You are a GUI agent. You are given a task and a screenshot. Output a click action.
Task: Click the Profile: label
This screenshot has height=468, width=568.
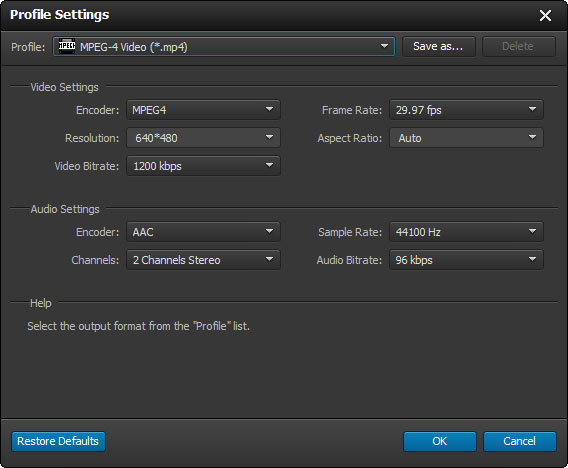(x=28, y=47)
